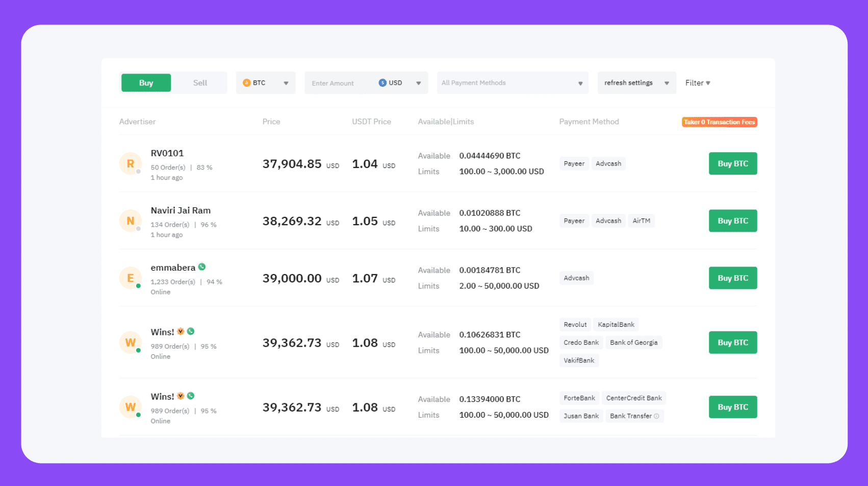This screenshot has width=868, height=486.
Task: Click the 0.04444690 BTC available amount
Action: point(490,156)
